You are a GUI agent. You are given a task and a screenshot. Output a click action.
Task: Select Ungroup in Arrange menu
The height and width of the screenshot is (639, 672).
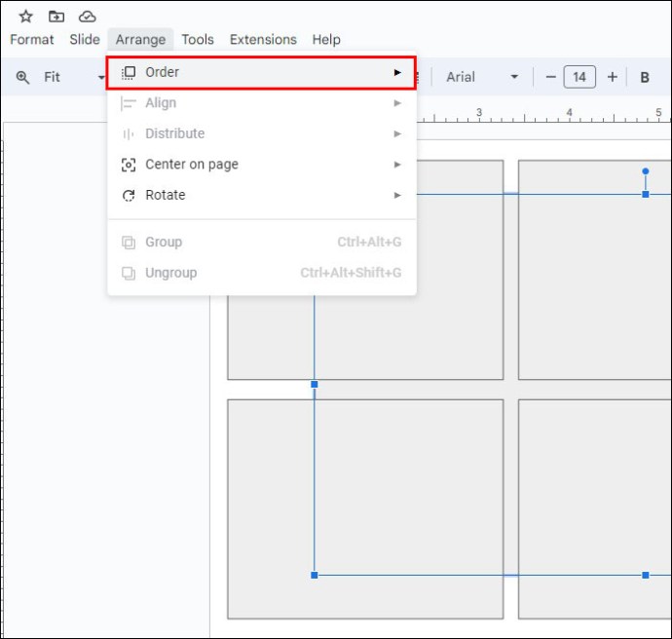click(261, 273)
